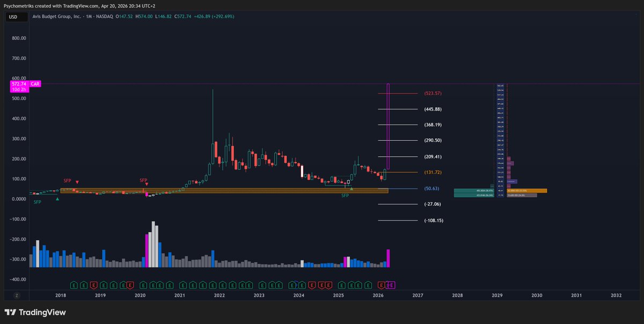Click the green SFP label under 2025 candles
Screen dimensions: 644x324
click(x=345, y=196)
